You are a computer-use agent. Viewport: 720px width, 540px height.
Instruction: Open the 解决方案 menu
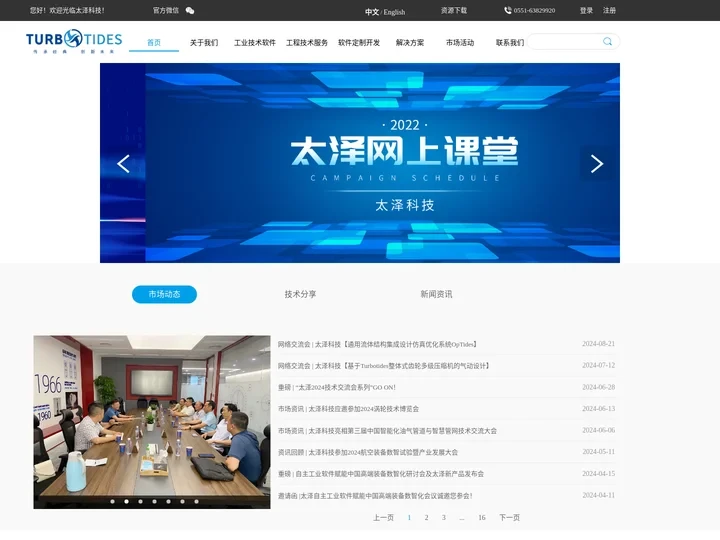point(410,43)
